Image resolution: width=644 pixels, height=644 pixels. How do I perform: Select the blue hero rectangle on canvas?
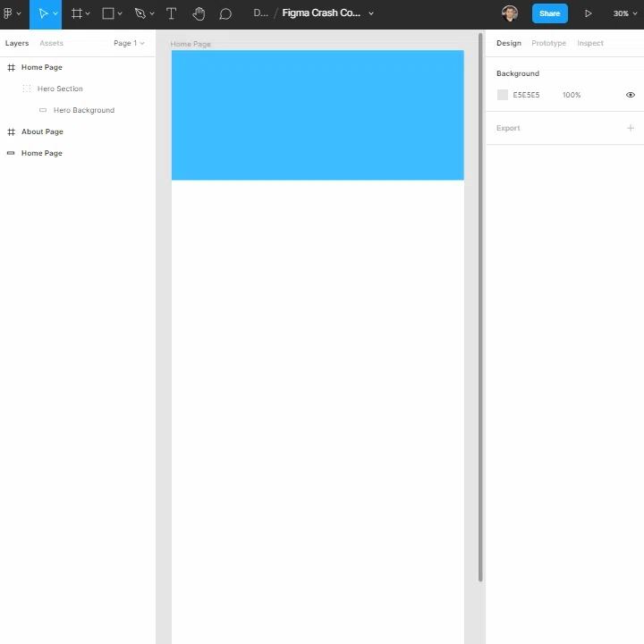(318, 115)
